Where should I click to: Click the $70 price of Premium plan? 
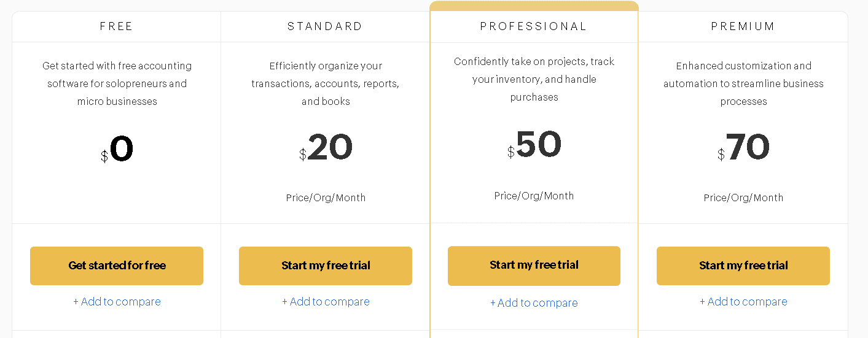point(743,148)
